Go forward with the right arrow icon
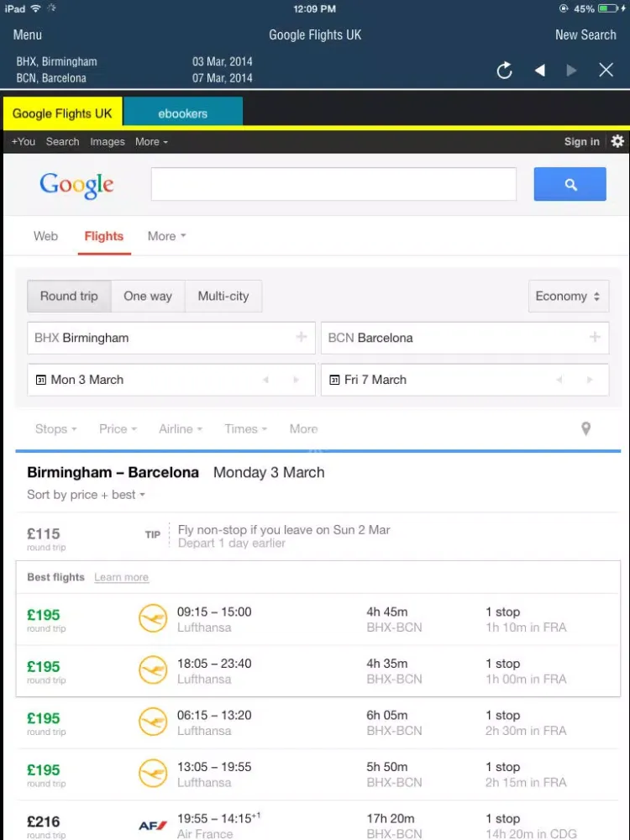 click(571, 71)
